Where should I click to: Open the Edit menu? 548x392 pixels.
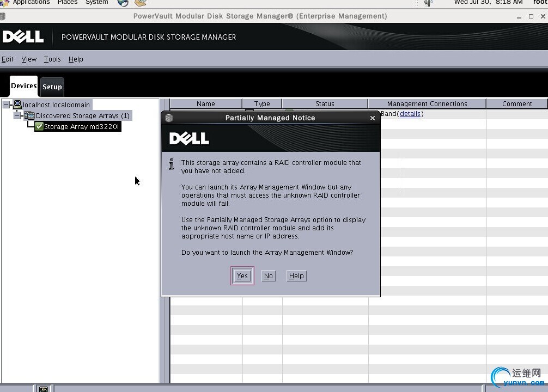[7, 59]
